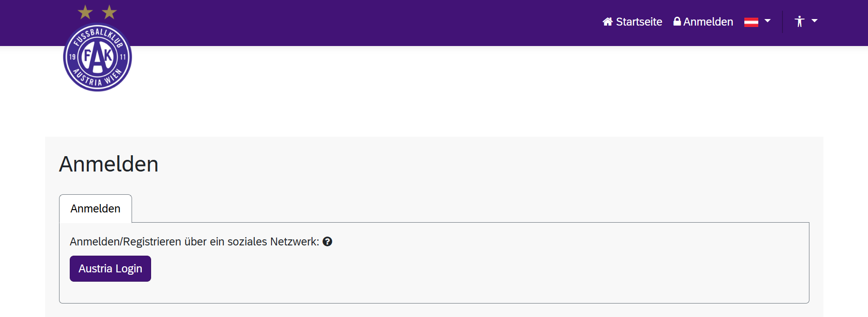Click the padlock icon beside Anmelden
The image size is (868, 317).
tap(677, 21)
